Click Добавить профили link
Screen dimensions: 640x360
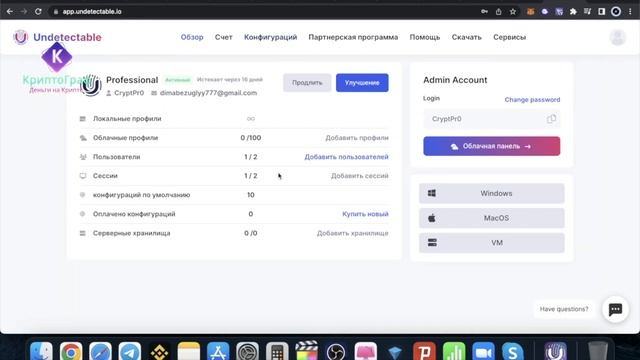(x=357, y=138)
